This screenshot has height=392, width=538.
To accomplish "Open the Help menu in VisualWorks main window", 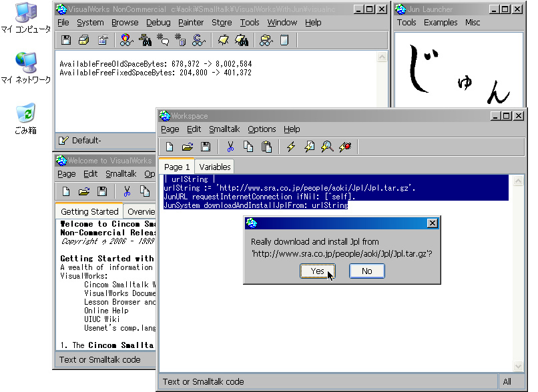I will [x=313, y=23].
